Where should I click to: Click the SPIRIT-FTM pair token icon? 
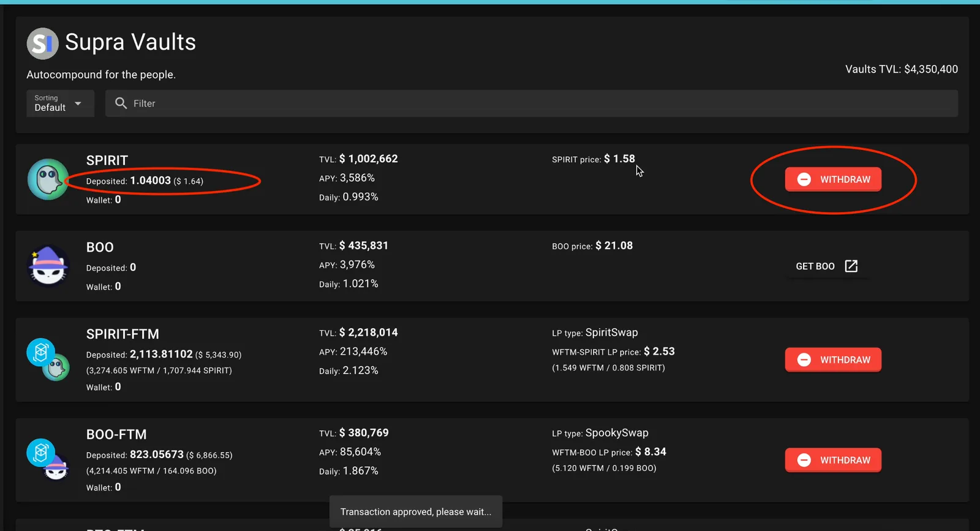[x=48, y=360]
